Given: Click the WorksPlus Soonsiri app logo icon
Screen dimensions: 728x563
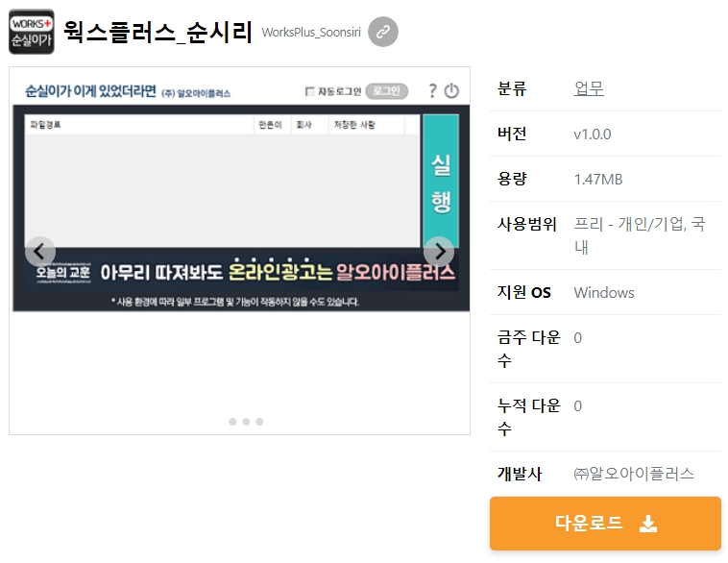Looking at the screenshot, I should (32, 32).
